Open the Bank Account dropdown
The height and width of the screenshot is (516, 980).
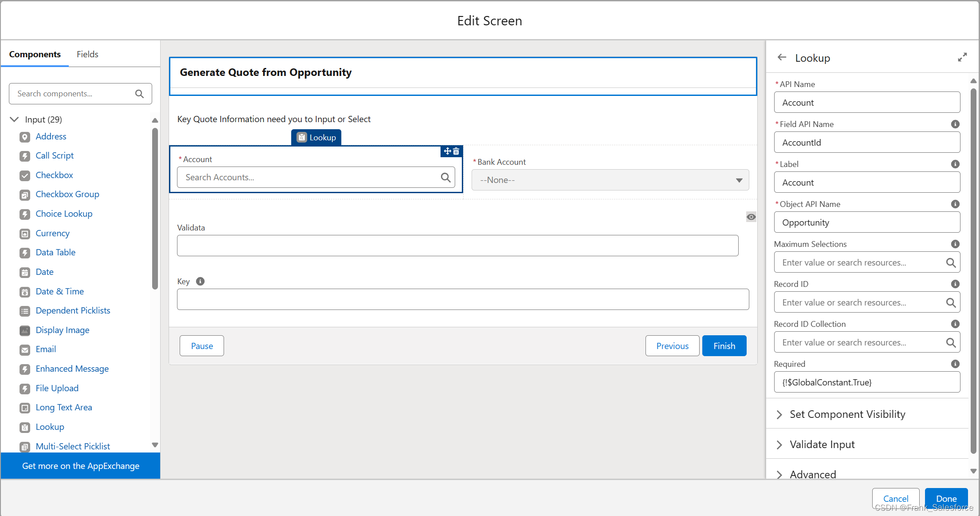coord(610,180)
